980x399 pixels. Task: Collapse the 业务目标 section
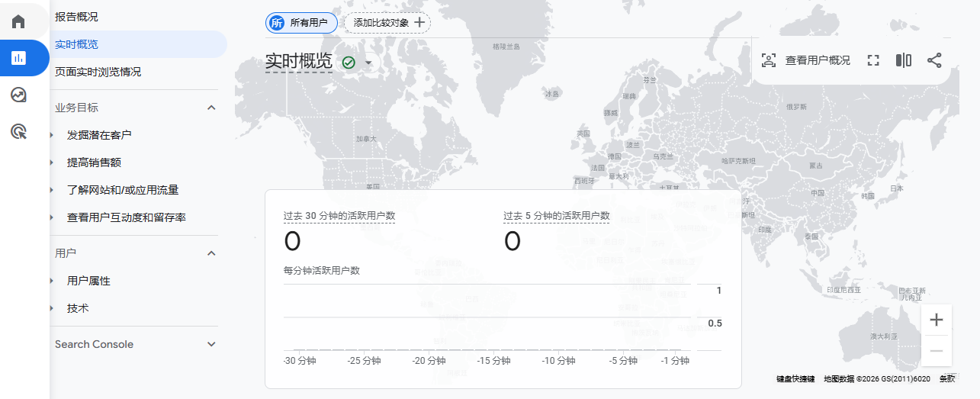212,108
